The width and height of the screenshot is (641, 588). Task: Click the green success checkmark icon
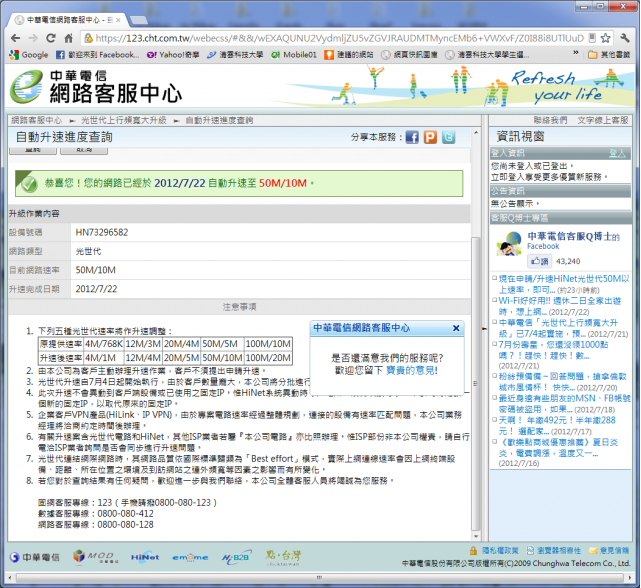pyautogui.click(x=29, y=184)
